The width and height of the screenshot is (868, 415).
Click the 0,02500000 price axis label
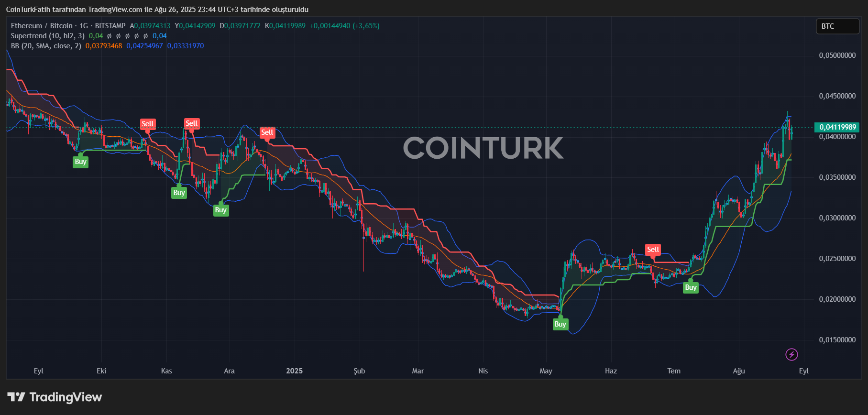837,259
